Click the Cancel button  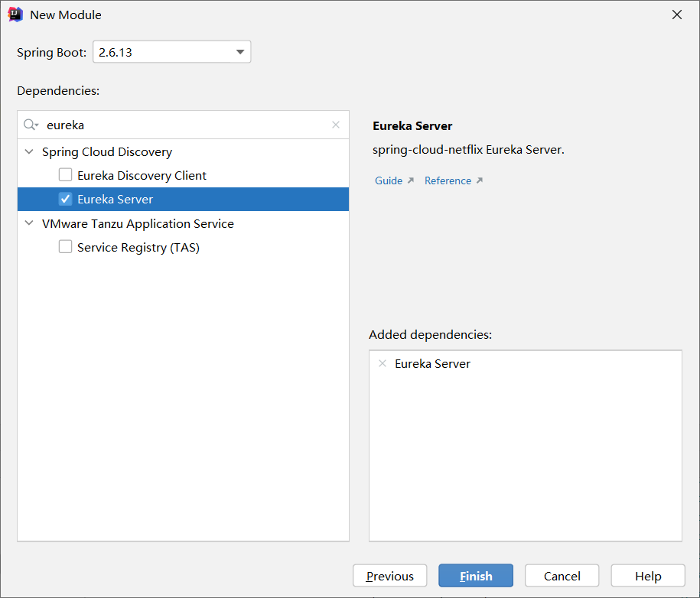(x=562, y=576)
